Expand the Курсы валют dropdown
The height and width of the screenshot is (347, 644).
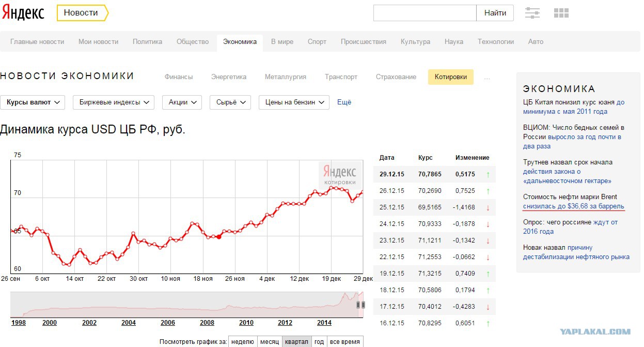click(33, 102)
